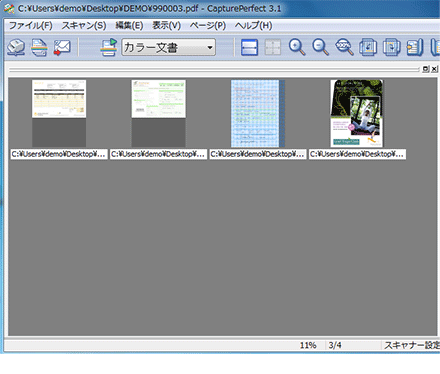
Task: Open the ファイル(F) menu
Action: pyautogui.click(x=30, y=25)
